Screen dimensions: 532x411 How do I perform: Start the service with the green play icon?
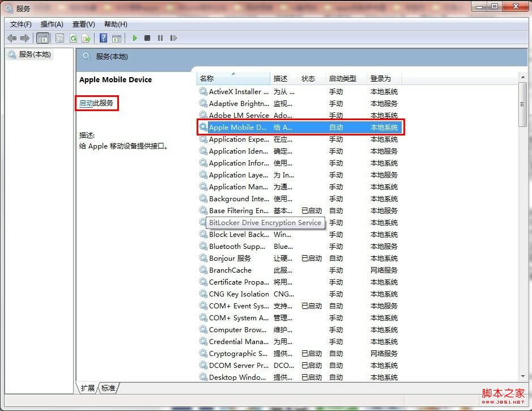pyautogui.click(x=135, y=38)
